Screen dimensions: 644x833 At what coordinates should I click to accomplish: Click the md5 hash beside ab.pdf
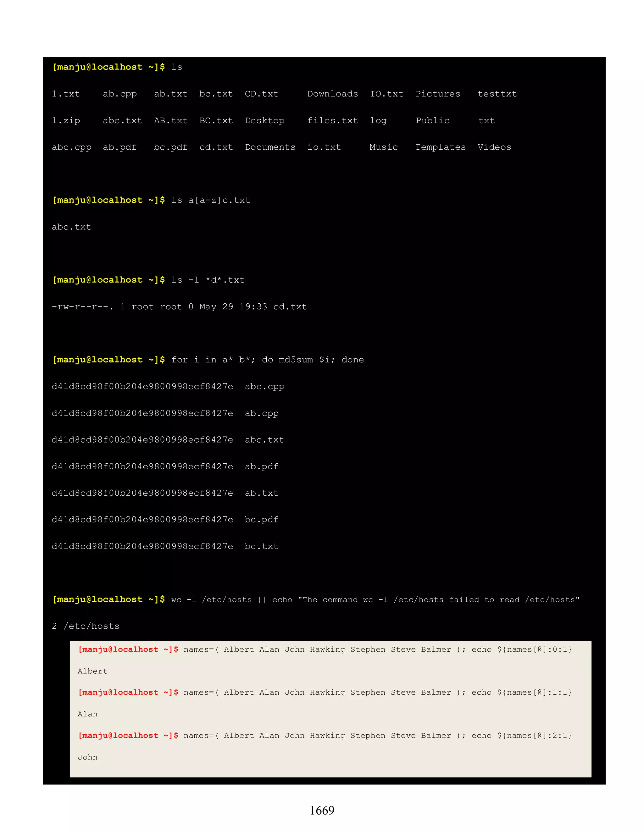tap(142, 466)
